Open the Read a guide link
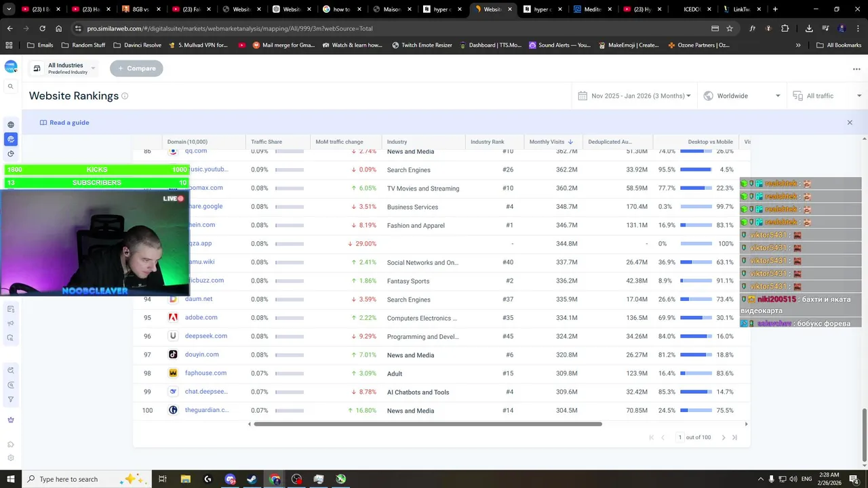The image size is (868, 488). tap(64, 123)
